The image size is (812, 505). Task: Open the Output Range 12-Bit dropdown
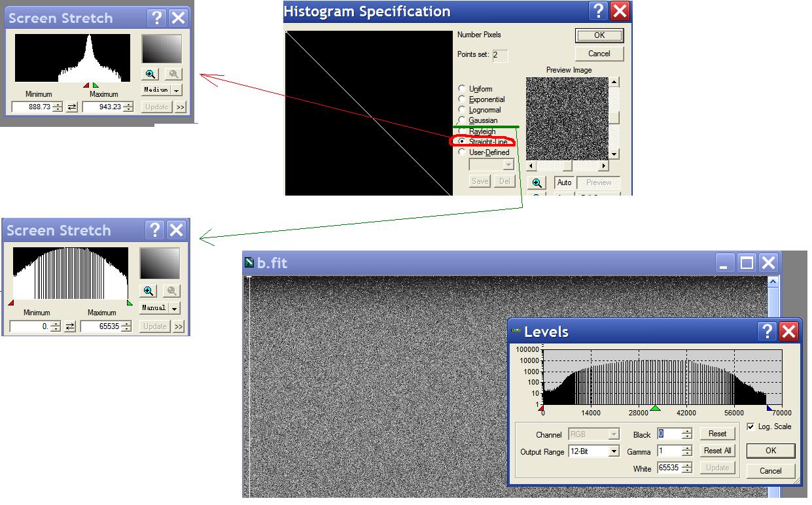[613, 451]
